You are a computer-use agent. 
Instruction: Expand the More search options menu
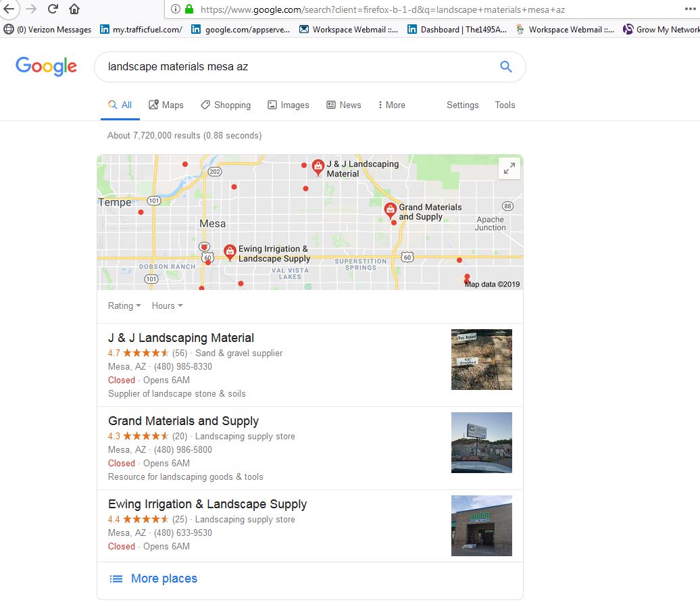[391, 105]
